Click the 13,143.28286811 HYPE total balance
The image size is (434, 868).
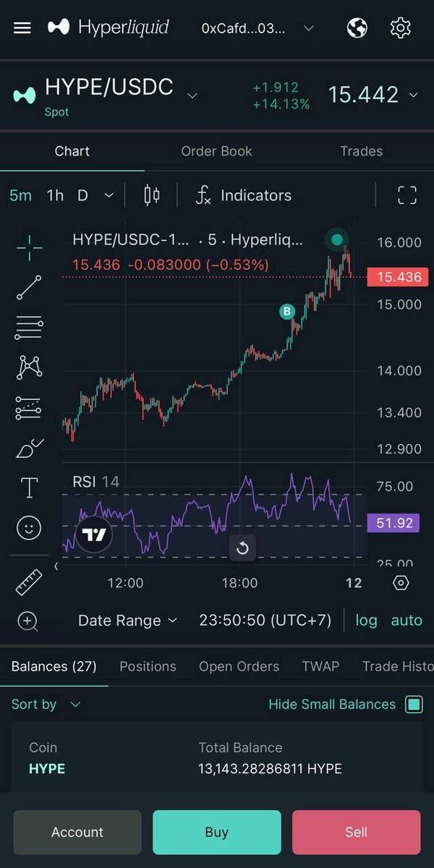(x=270, y=769)
